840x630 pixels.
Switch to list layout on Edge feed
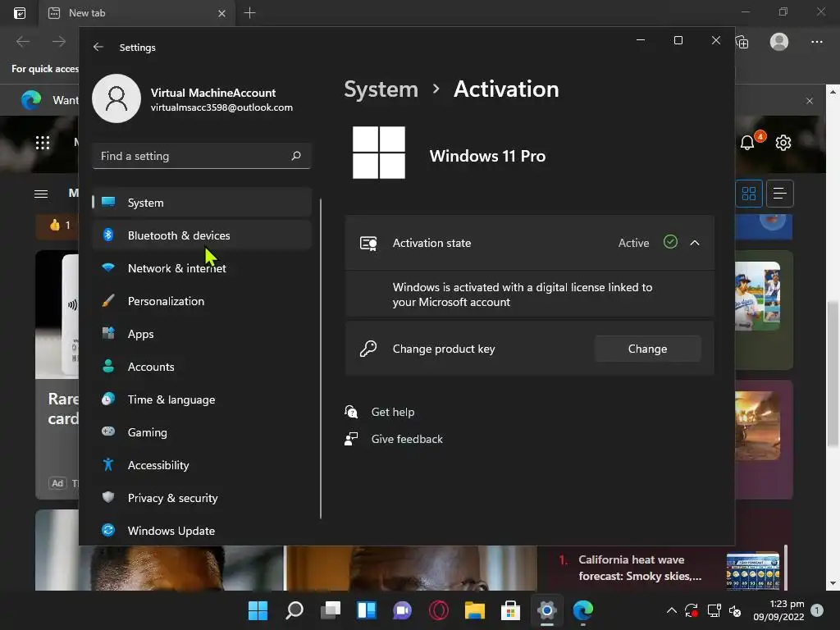tap(780, 194)
